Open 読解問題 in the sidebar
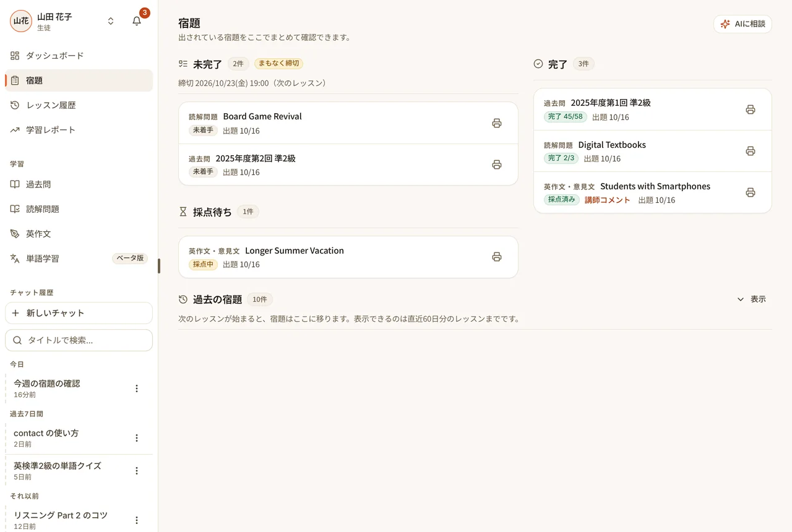The height and width of the screenshot is (532, 792). pyautogui.click(x=79, y=209)
